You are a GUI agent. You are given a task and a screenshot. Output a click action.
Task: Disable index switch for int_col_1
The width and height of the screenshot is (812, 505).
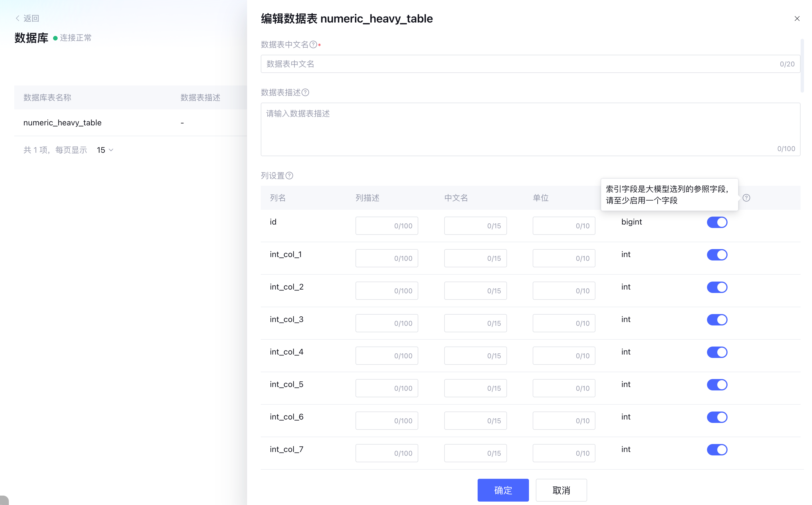click(x=717, y=254)
